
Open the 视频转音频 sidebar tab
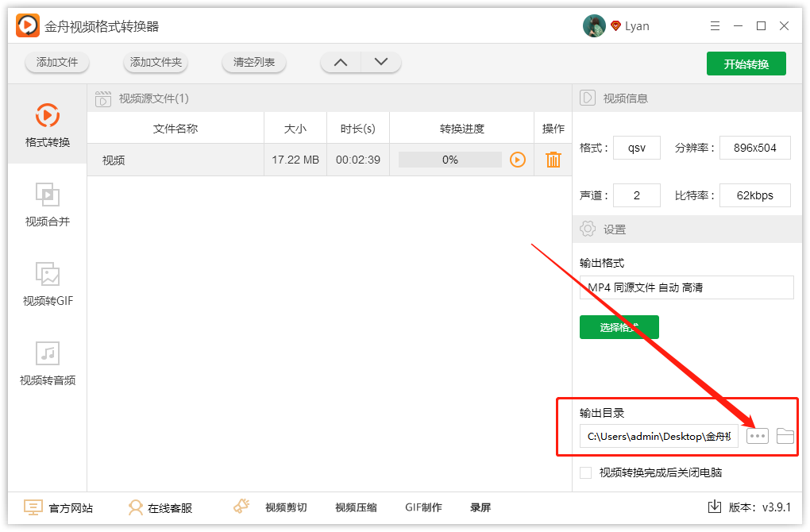(48, 364)
